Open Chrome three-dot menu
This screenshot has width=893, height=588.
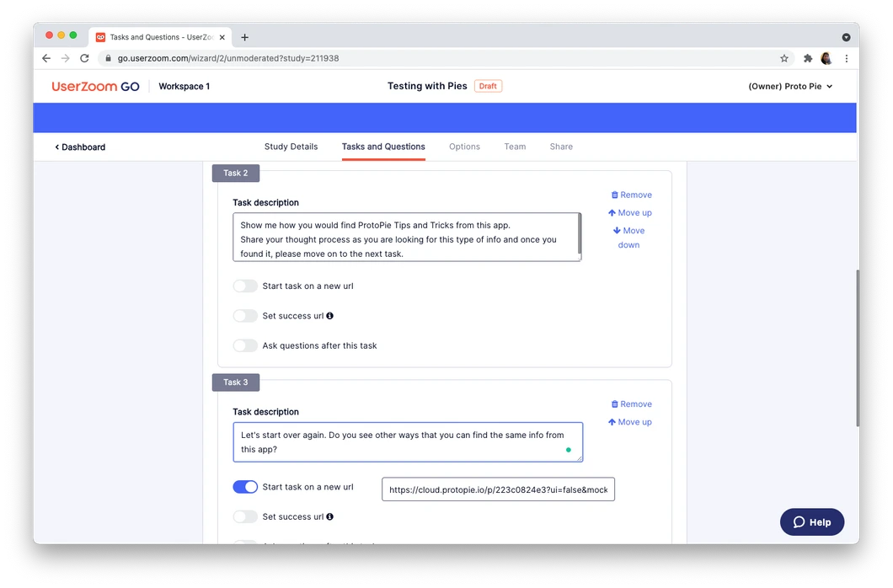(x=847, y=58)
